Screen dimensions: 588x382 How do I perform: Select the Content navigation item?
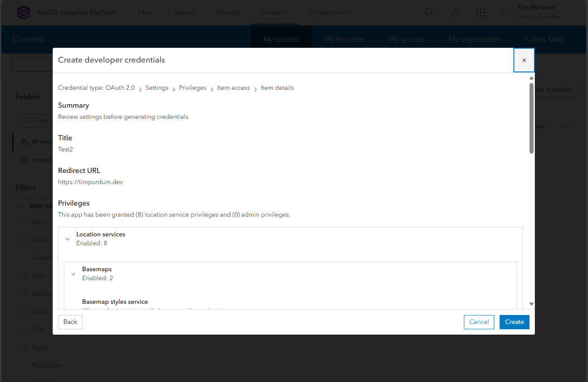coord(274,13)
